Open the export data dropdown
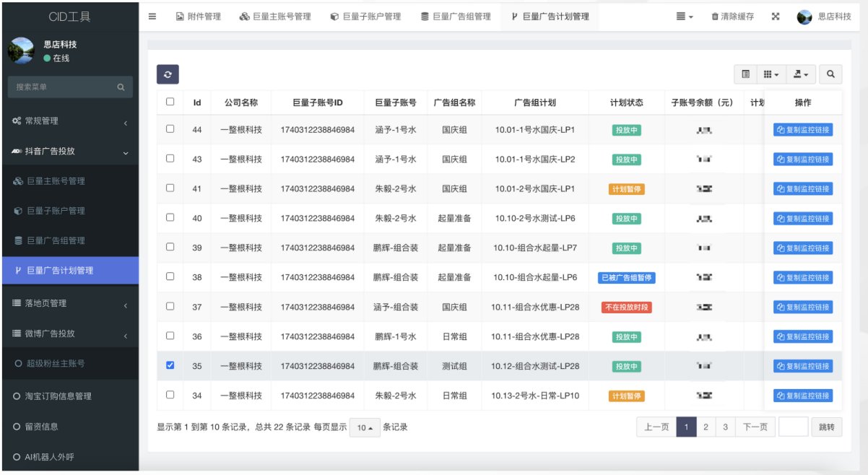 point(801,74)
